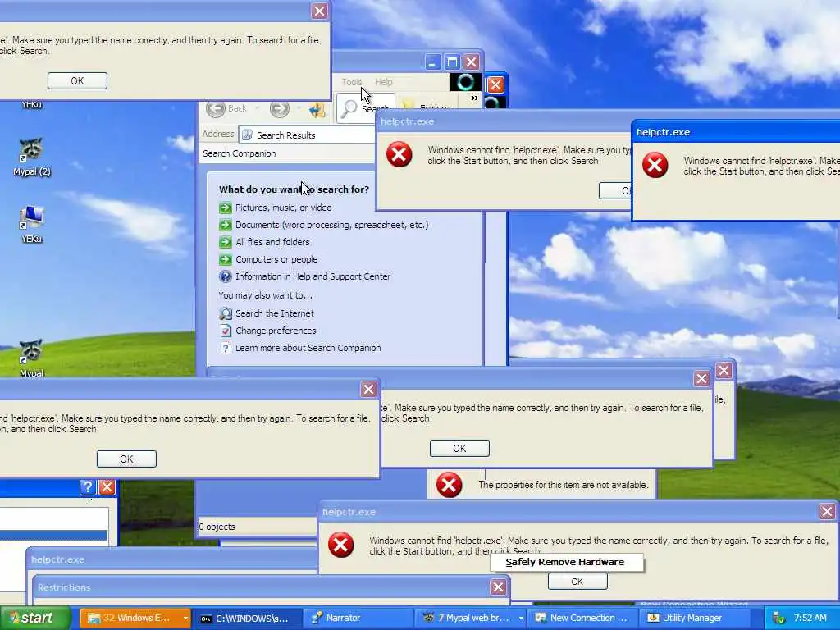Click the red error icon in the active helpctr.exe dialog
Viewport: 840px width, 630px height.
point(655,165)
